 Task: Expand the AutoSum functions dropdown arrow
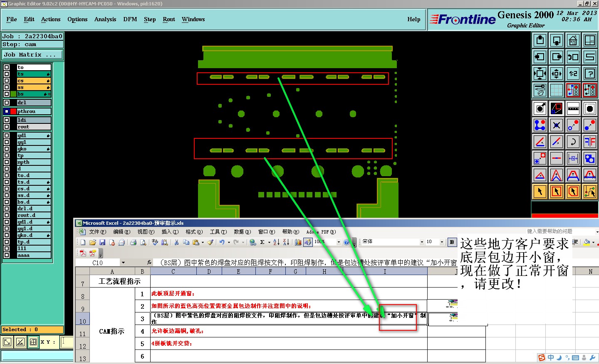[x=269, y=242]
